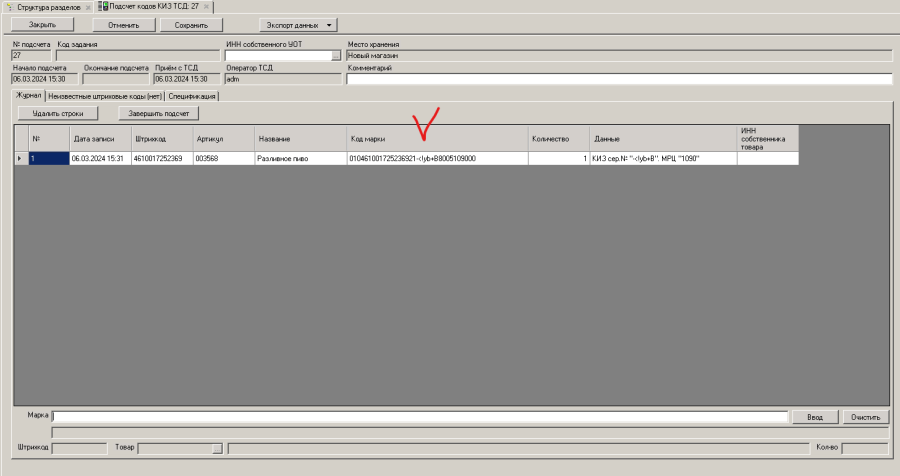Open the Экспорт данных dropdown
This screenshot has width=900, height=476.
pyautogui.click(x=298, y=25)
